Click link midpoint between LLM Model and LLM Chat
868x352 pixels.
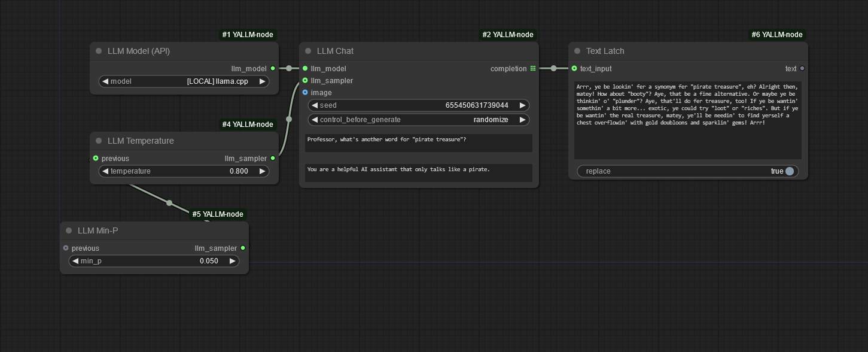(289, 68)
